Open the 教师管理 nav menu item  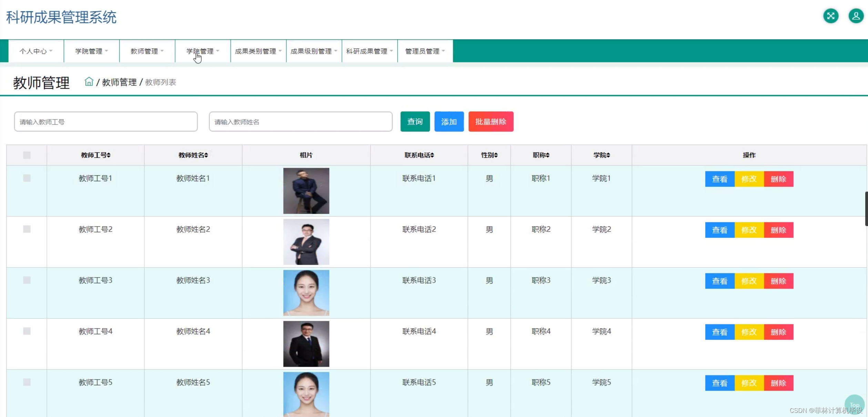pyautogui.click(x=147, y=51)
